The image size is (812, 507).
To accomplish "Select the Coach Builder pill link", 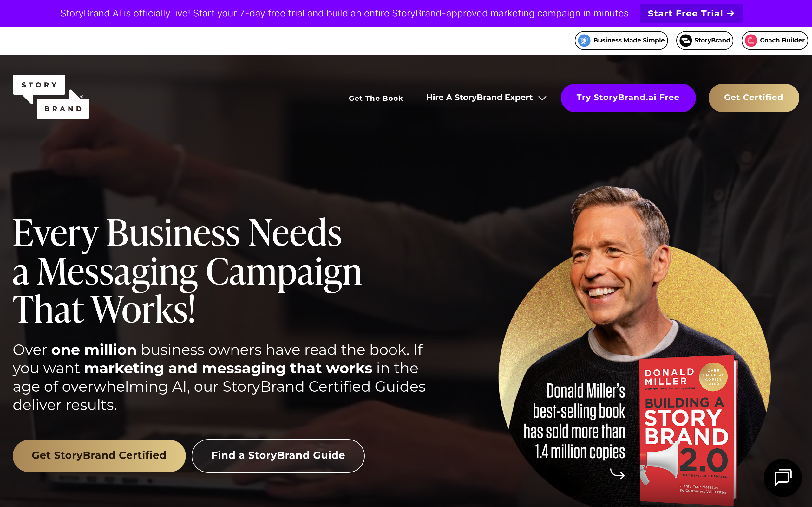I will (x=775, y=41).
